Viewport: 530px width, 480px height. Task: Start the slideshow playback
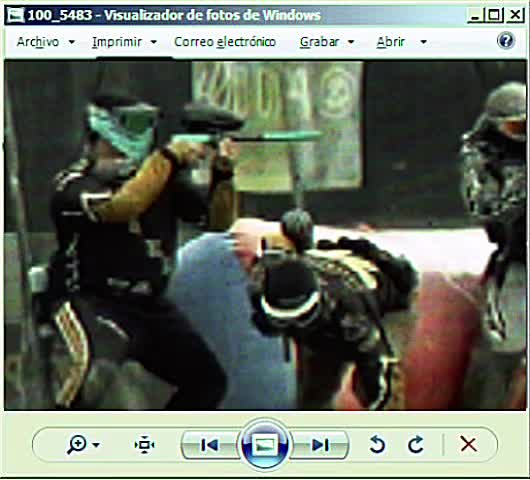pos(265,444)
